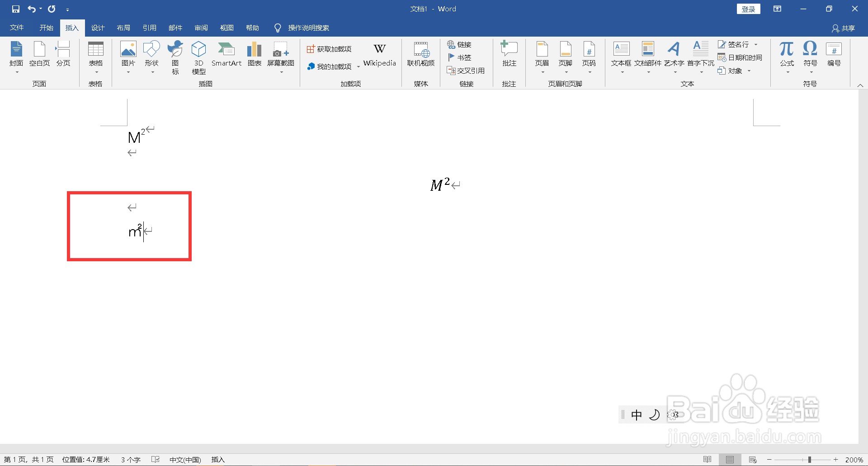Insert a footer (页脚)
Screen dimensions: 868x466
pos(566,57)
